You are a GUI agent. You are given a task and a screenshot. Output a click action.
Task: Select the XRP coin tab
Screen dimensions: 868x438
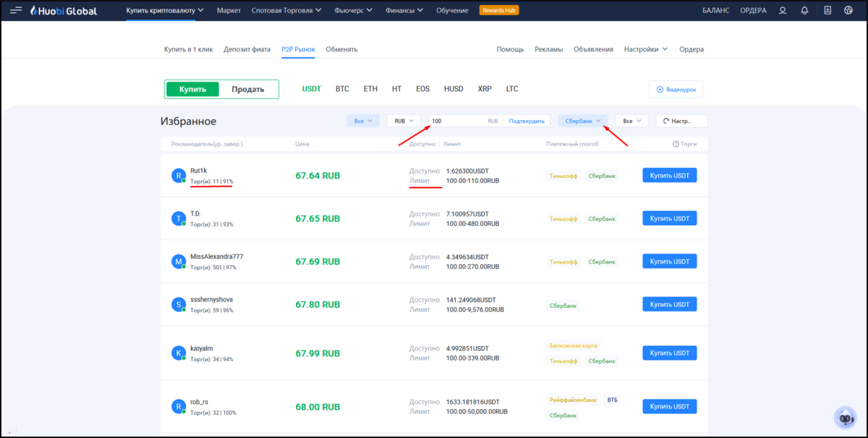(485, 89)
